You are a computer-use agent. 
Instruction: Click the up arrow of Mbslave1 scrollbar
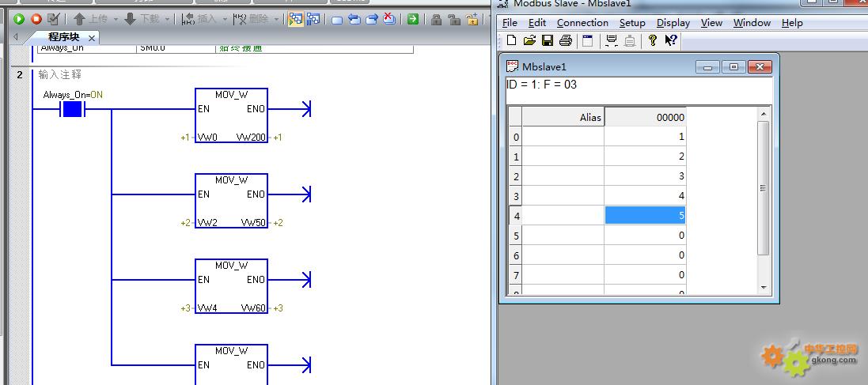pos(764,114)
